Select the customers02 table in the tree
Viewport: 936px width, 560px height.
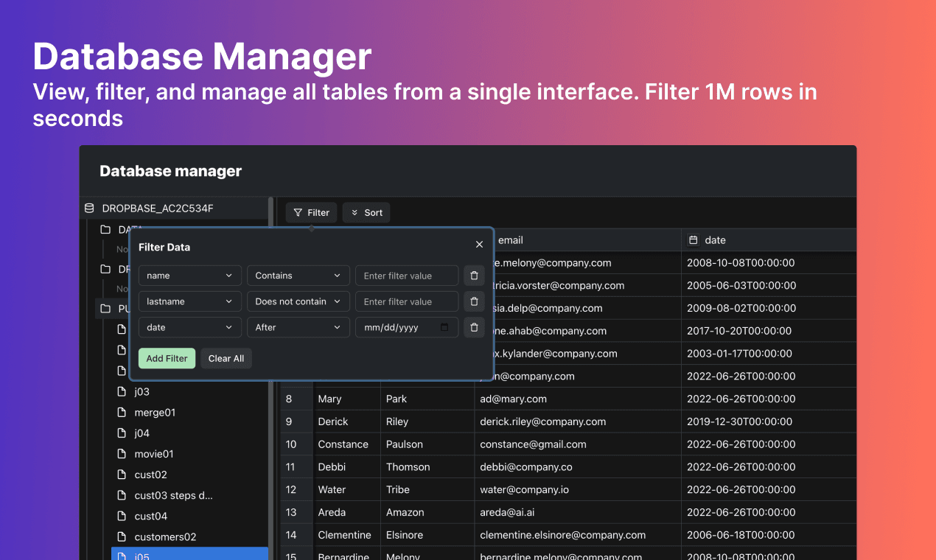(x=189, y=536)
